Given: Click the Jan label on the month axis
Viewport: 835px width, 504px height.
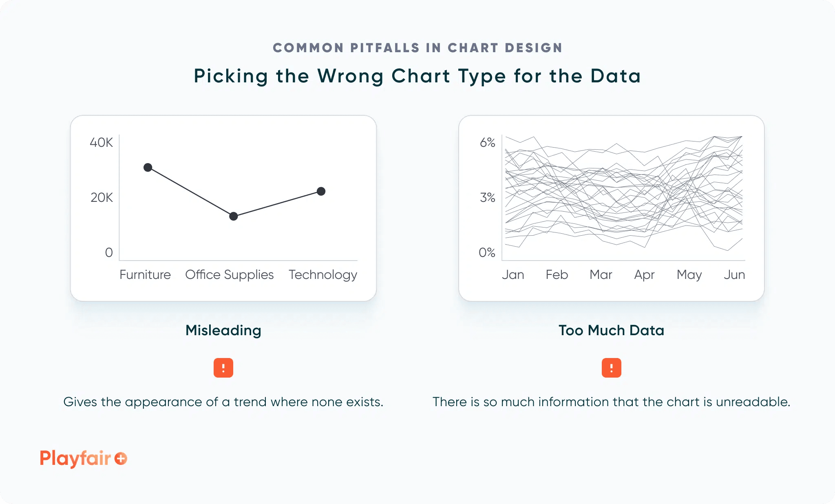Looking at the screenshot, I should point(513,275).
